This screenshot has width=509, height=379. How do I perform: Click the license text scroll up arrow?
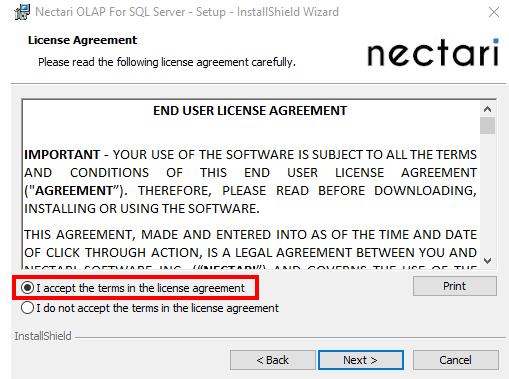pos(487,109)
